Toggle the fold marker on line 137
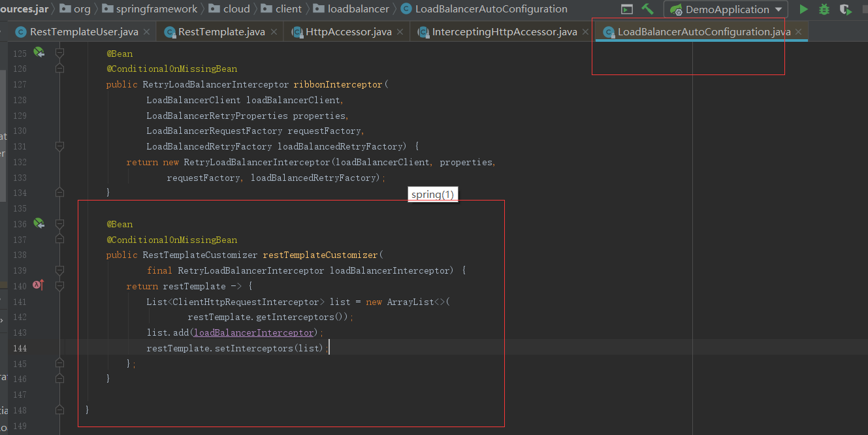Image resolution: width=868 pixels, height=435 pixels. [x=60, y=239]
